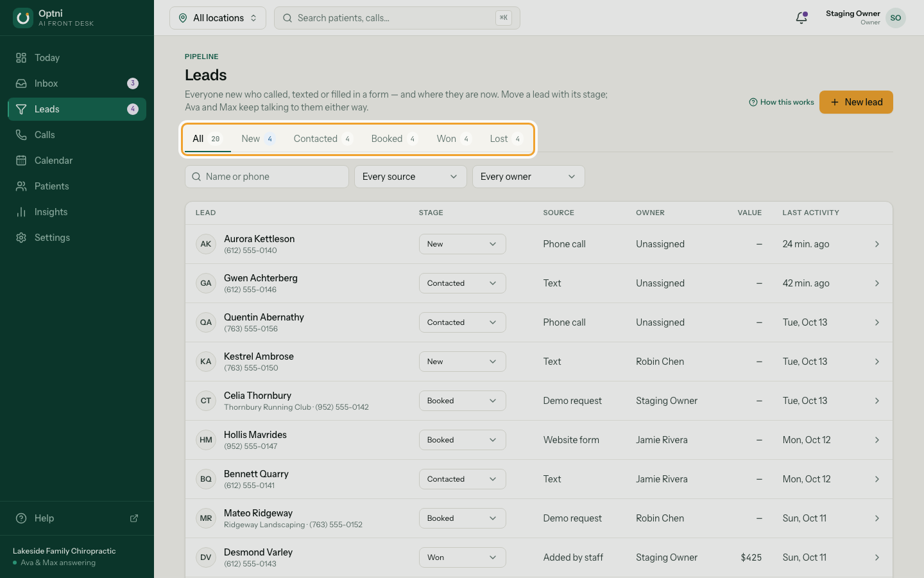
Task: Change stage dropdown for Aurora Kettleson
Action: 462,244
